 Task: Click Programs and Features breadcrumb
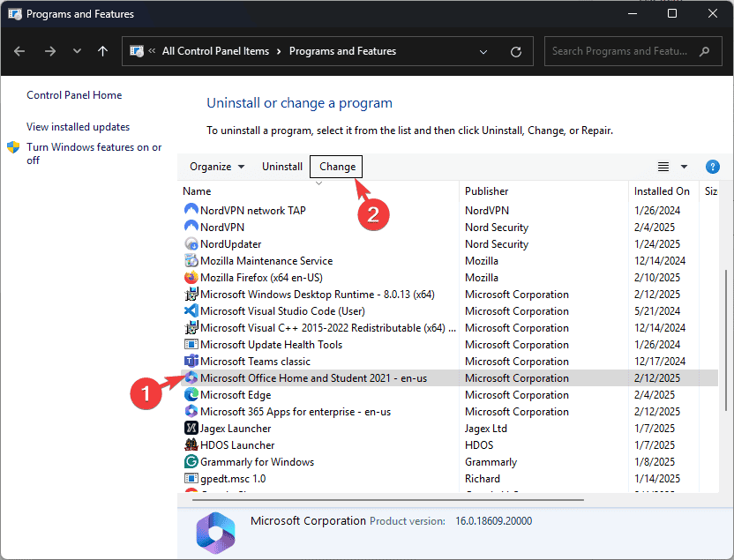[342, 51]
